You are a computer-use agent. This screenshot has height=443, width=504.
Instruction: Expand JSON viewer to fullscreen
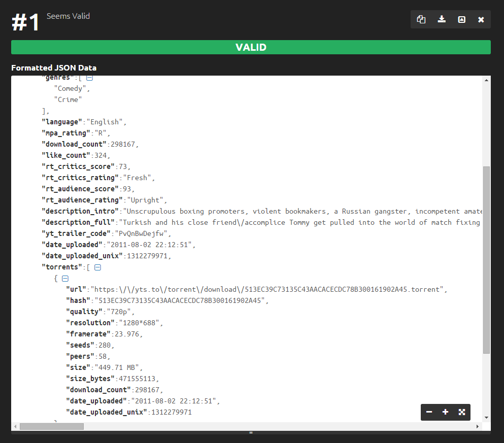pos(462,412)
